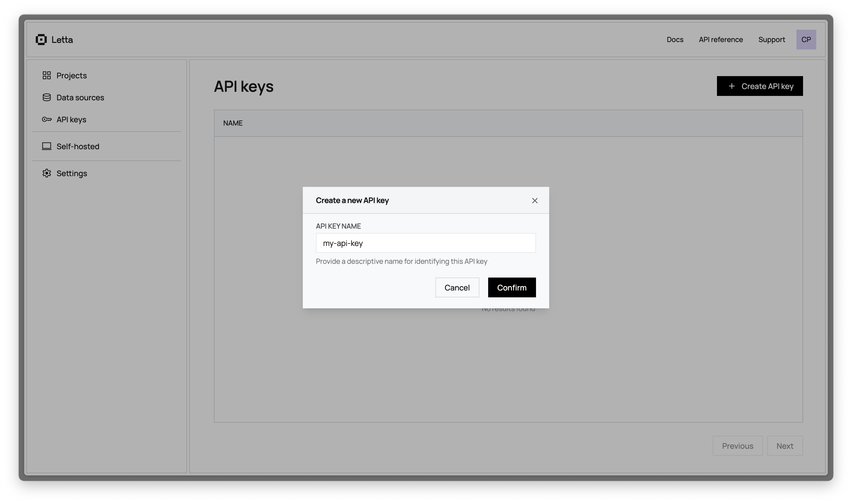The image size is (852, 504).
Task: Select the API keys key icon
Action: tap(46, 119)
